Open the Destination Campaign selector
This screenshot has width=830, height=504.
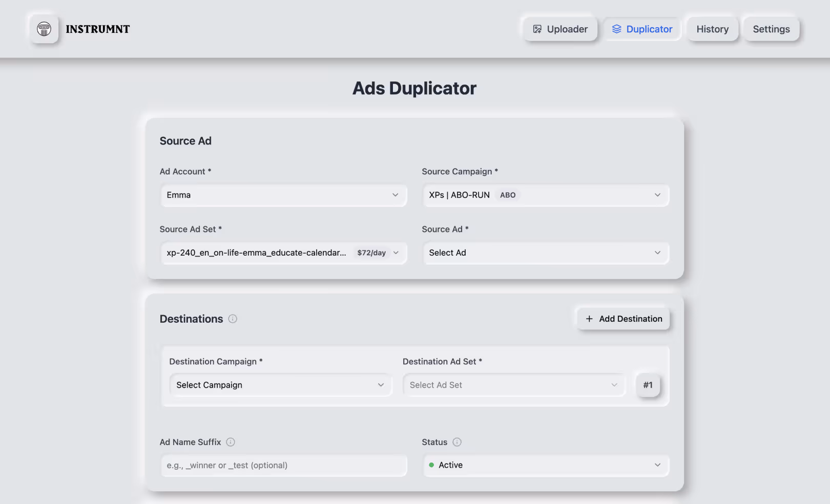[x=281, y=385]
